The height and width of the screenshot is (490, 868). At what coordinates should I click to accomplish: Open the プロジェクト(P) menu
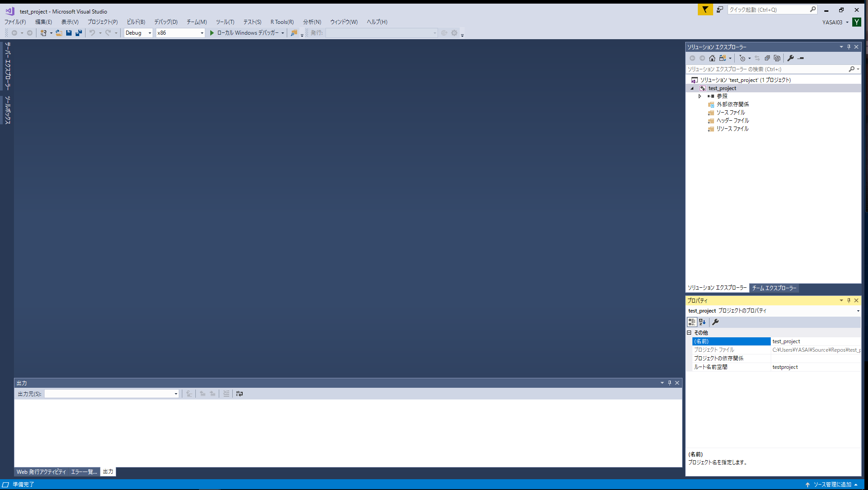(103, 22)
